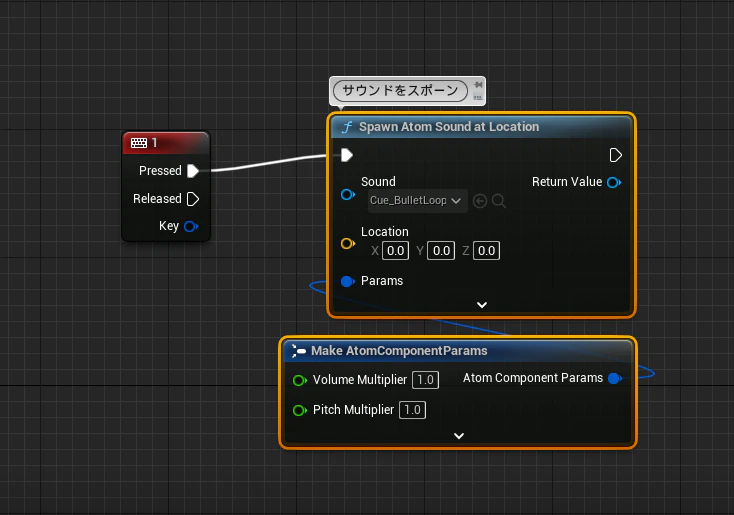Screen dimensions: 734x515
Task: Select the keyboard 1 event node header
Action: click(166, 143)
